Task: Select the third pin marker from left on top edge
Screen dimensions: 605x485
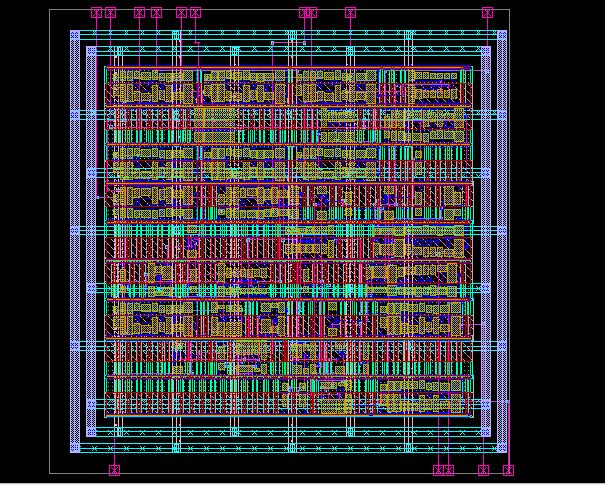Action: tap(139, 13)
